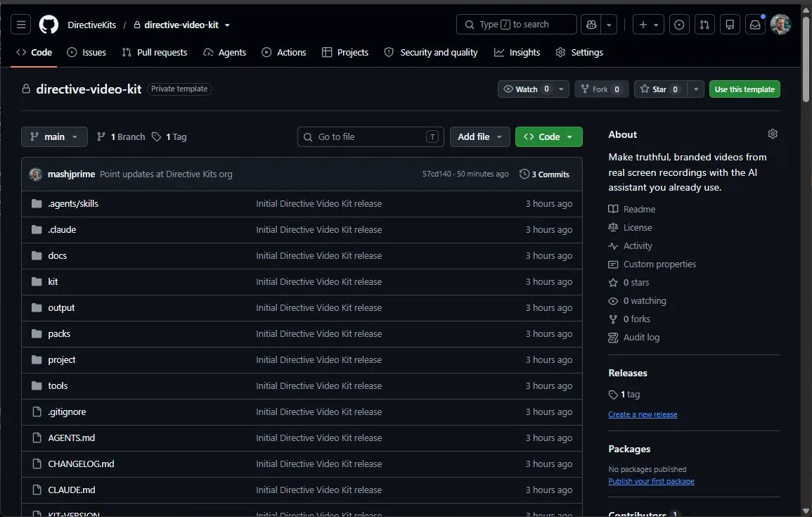Click the Create a new release link
This screenshot has height=517, width=812.
pyautogui.click(x=643, y=414)
